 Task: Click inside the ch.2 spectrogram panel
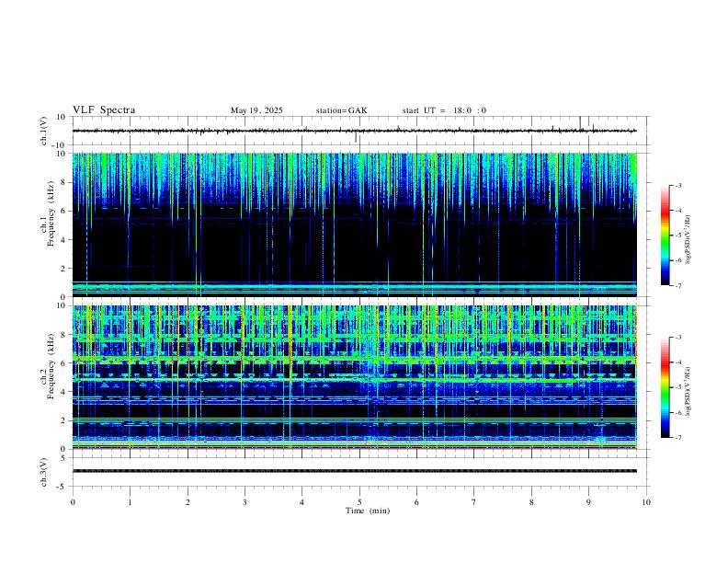click(354, 377)
